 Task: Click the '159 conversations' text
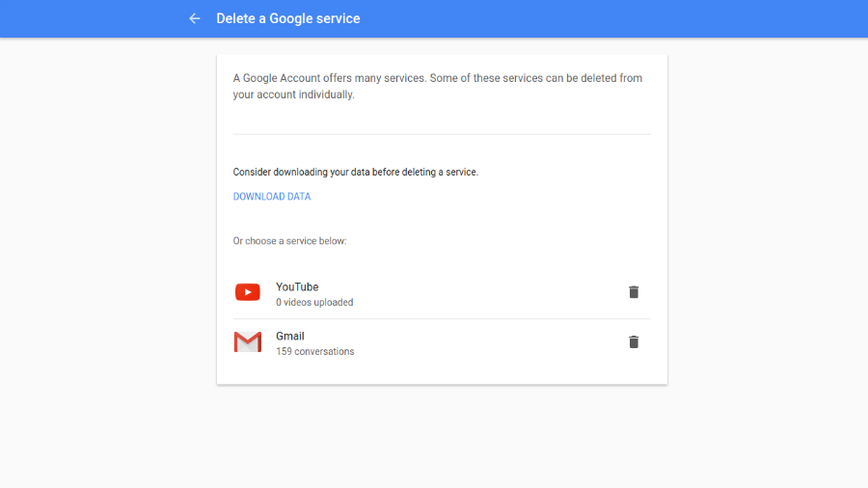315,352
